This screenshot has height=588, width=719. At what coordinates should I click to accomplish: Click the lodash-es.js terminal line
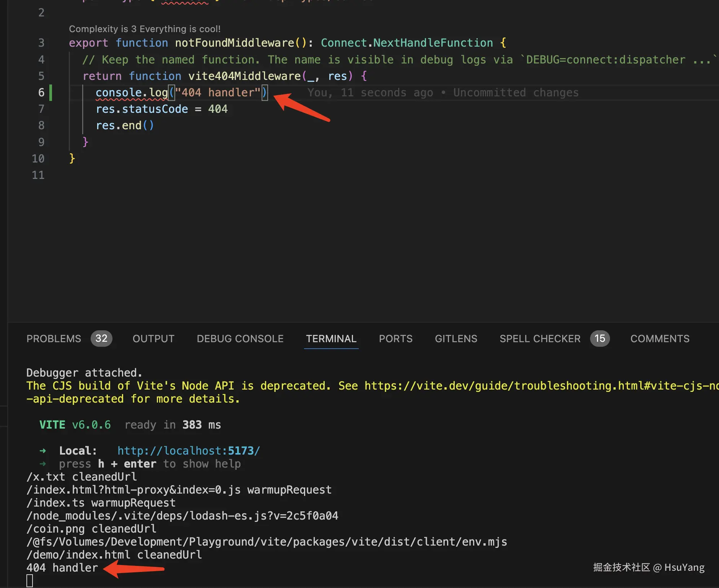(x=182, y=516)
